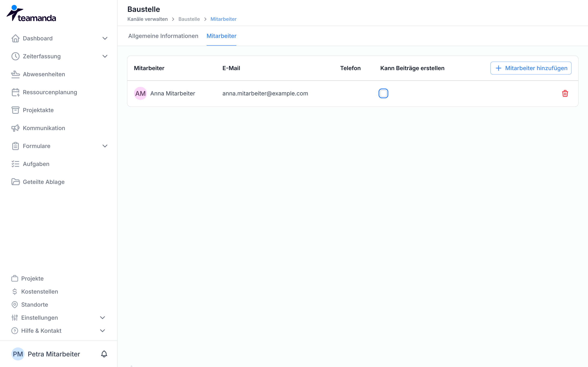The width and height of the screenshot is (588, 367).
Task: Open Aufgaben via its checklist icon
Action: point(15,164)
